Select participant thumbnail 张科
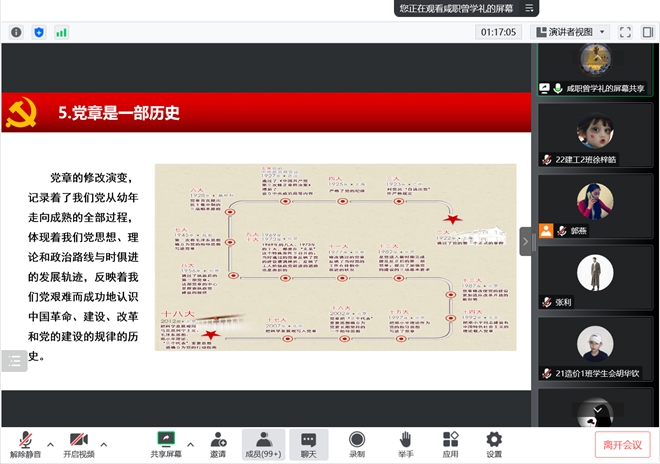This screenshot has width=660, height=464. pyautogui.click(x=597, y=277)
